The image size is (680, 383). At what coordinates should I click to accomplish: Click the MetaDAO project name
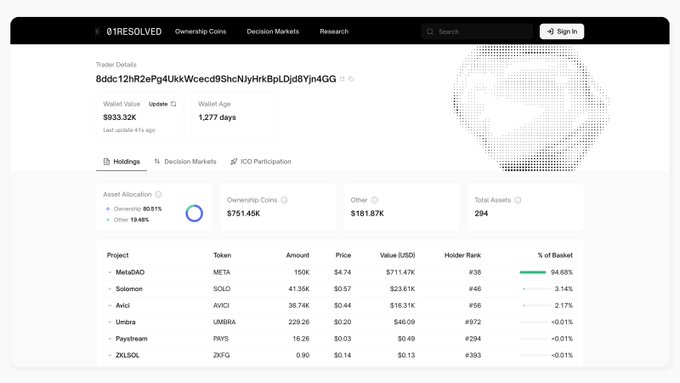(x=130, y=272)
